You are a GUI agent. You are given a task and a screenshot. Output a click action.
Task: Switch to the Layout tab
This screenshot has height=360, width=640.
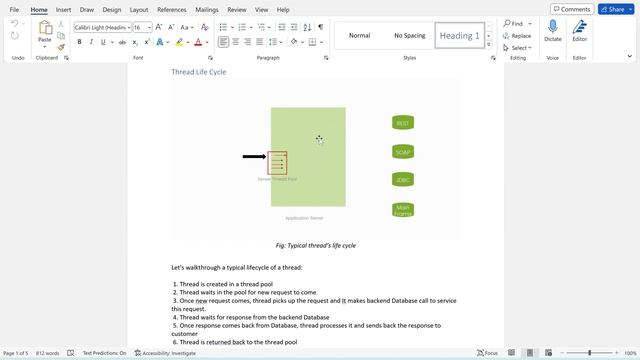click(139, 9)
